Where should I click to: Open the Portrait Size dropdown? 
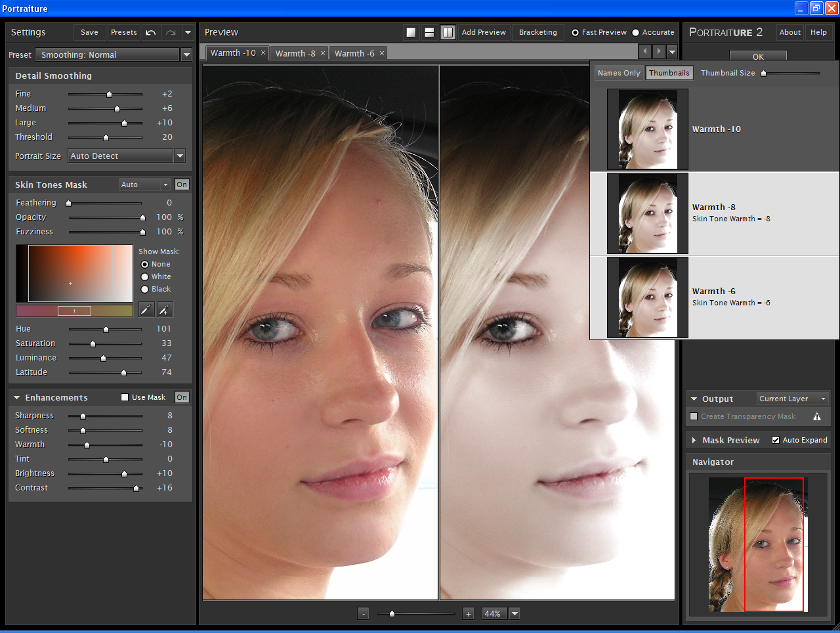(179, 156)
